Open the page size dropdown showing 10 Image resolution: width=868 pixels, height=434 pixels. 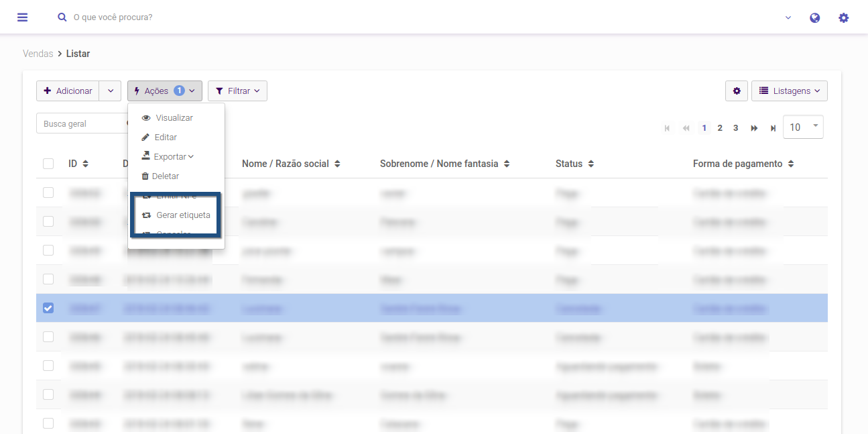pyautogui.click(x=803, y=127)
